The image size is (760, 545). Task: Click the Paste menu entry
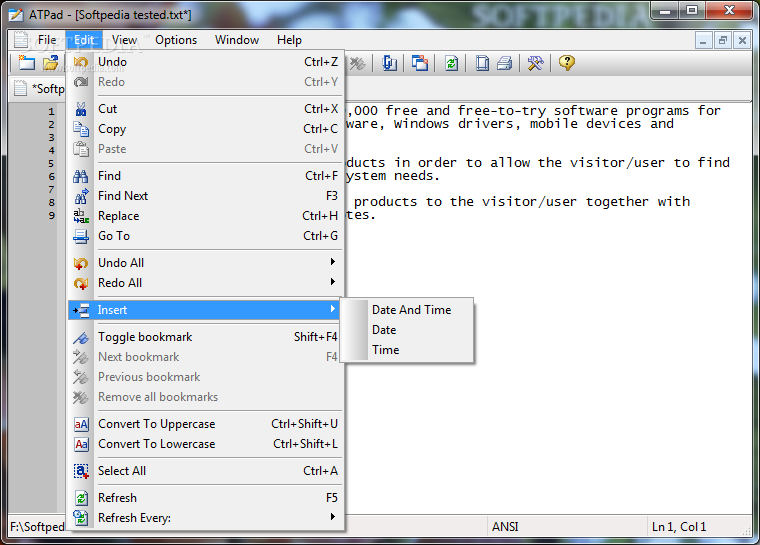206,149
